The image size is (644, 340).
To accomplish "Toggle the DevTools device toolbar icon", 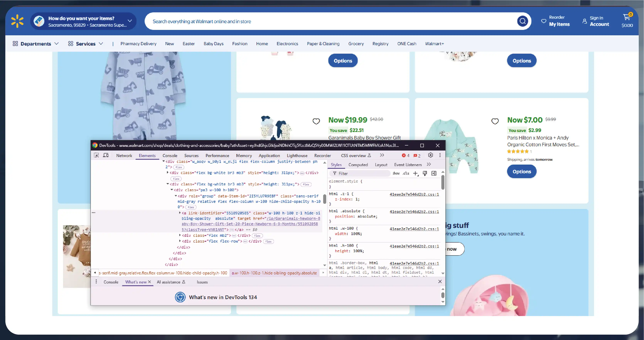I will tap(106, 155).
